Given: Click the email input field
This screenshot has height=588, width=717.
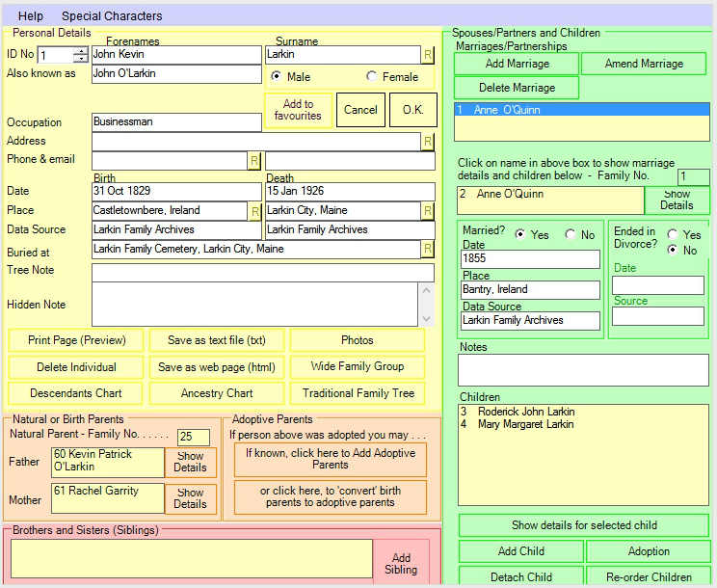Looking at the screenshot, I should click(x=350, y=161).
